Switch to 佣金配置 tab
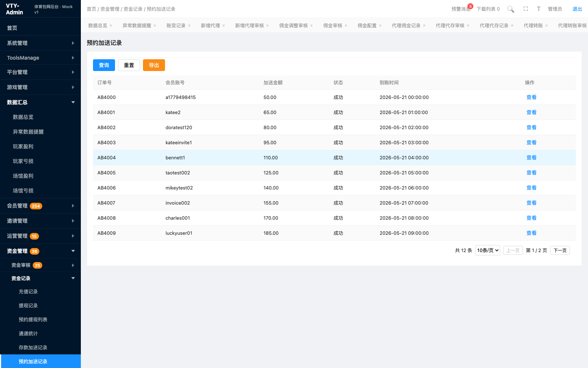This screenshot has width=588, height=368. (x=367, y=26)
